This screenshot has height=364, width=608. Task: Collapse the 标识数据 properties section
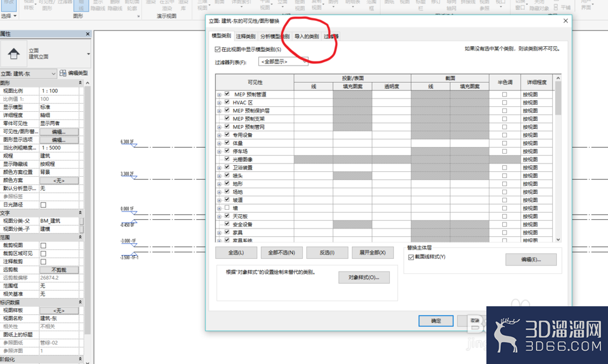(80, 302)
